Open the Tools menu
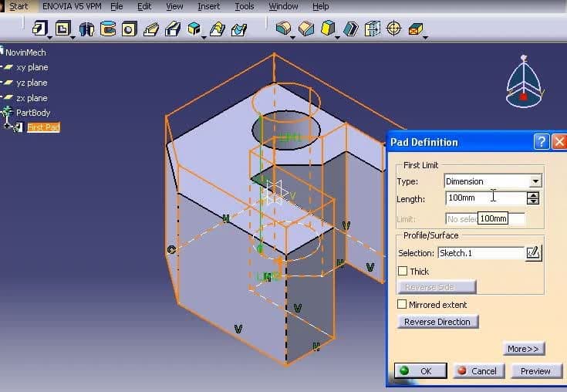 pyautogui.click(x=245, y=6)
